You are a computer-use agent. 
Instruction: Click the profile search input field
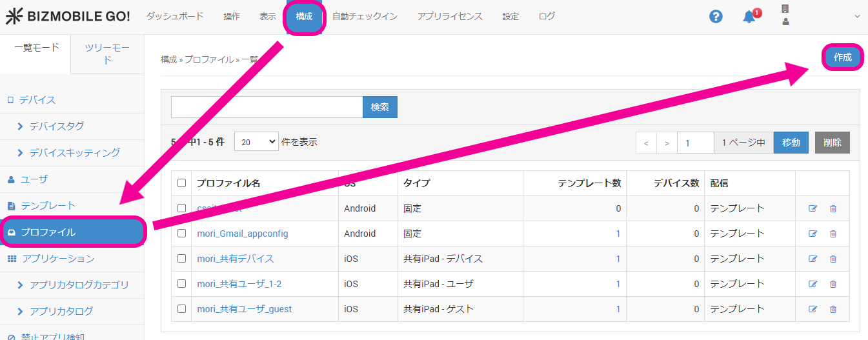pos(267,107)
